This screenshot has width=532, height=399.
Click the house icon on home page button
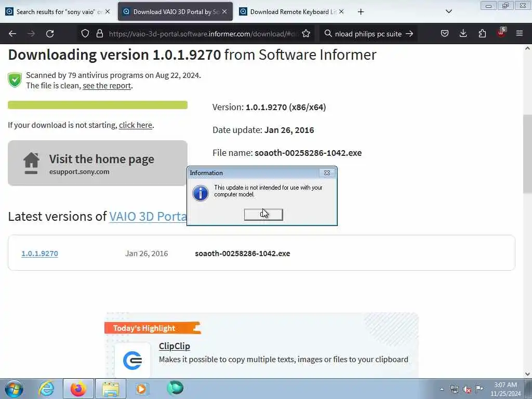coord(31,163)
